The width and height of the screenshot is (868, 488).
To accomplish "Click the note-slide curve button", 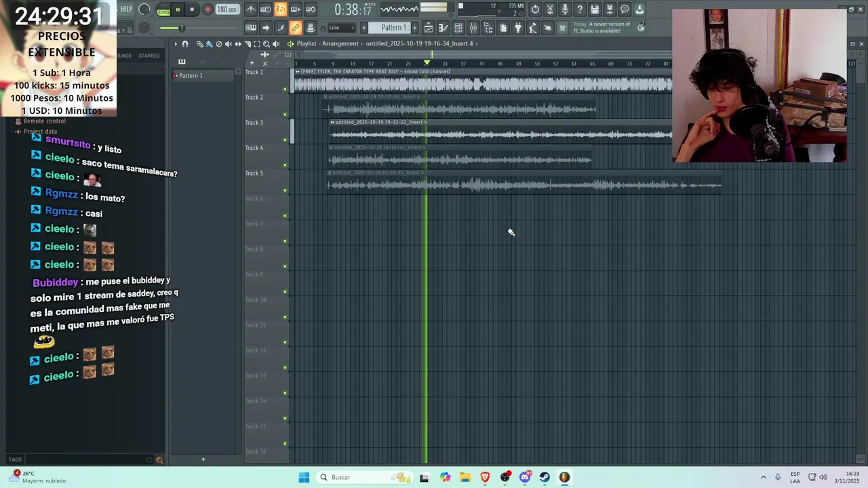I will pyautogui.click(x=281, y=28).
